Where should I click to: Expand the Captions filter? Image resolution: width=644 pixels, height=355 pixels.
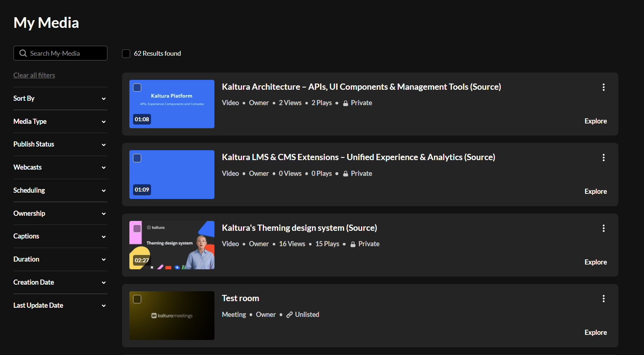point(60,236)
